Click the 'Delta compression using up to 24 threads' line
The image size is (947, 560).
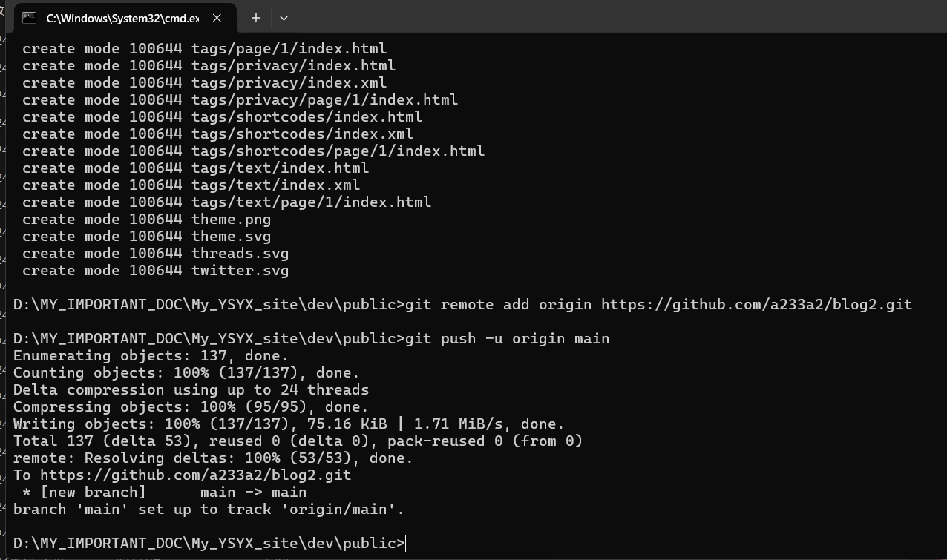191,390
